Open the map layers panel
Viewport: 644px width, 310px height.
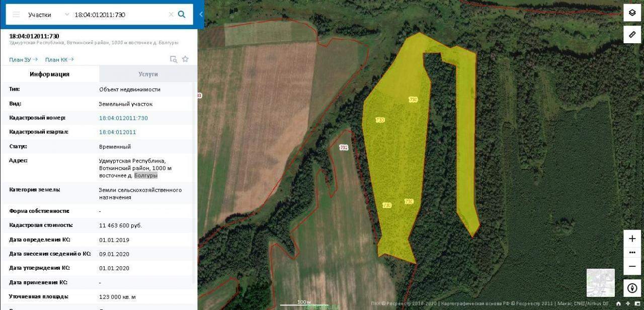coord(632,13)
